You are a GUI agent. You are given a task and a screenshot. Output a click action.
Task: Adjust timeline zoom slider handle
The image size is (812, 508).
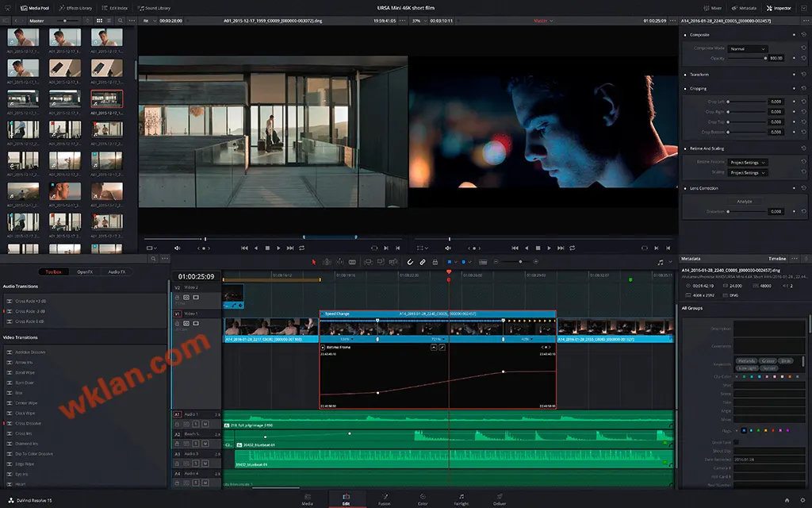[520, 262]
